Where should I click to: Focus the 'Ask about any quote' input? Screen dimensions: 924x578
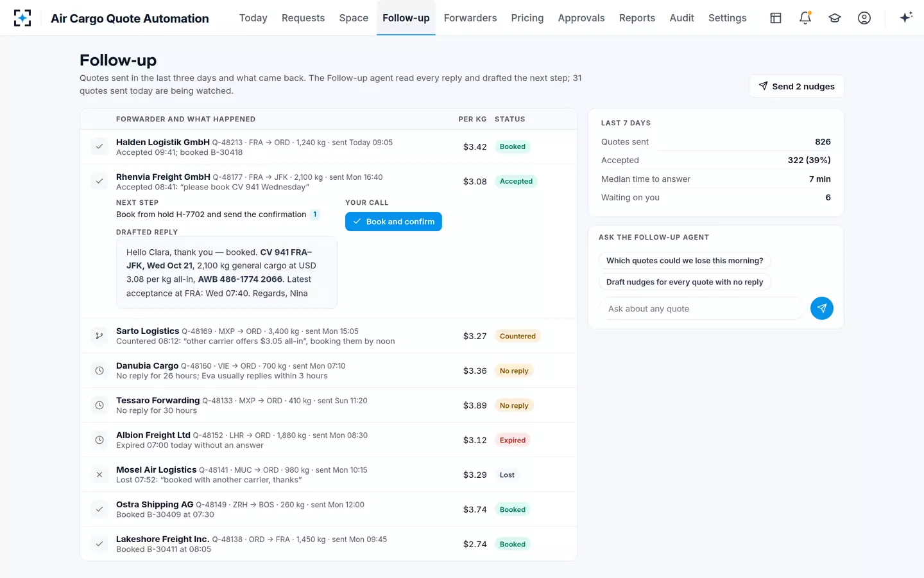coord(701,308)
